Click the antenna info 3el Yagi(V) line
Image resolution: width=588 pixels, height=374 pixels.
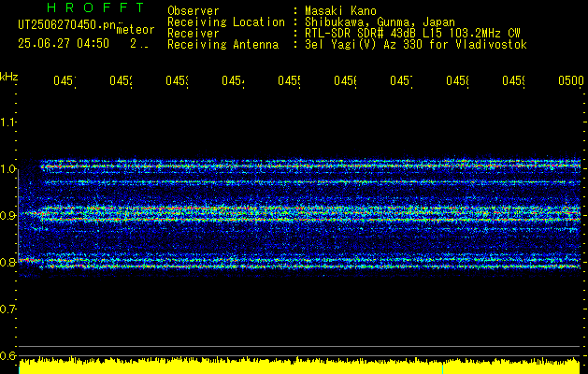click(416, 45)
